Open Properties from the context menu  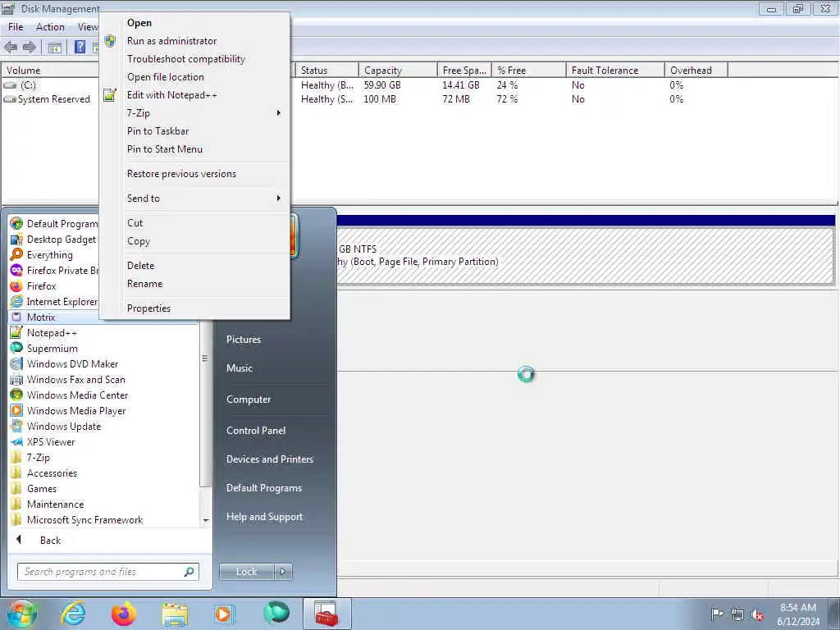coord(195,308)
